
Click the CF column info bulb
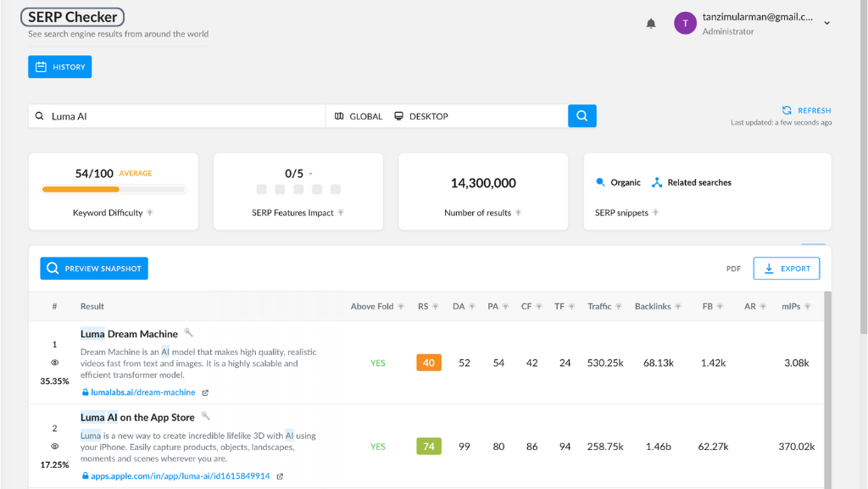[538, 307]
